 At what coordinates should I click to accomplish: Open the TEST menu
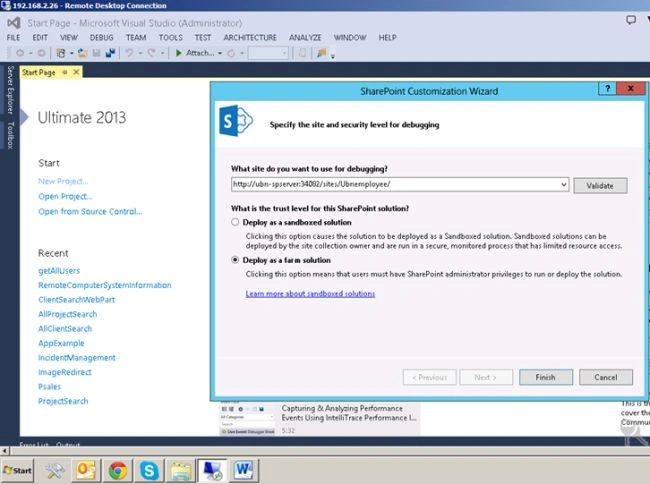pyautogui.click(x=203, y=38)
